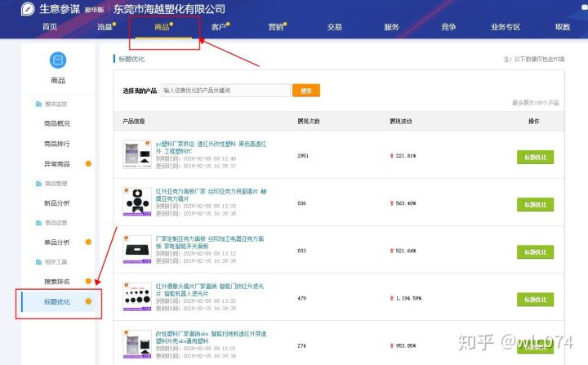Click the folder icon beside 商品管理

tap(38, 184)
